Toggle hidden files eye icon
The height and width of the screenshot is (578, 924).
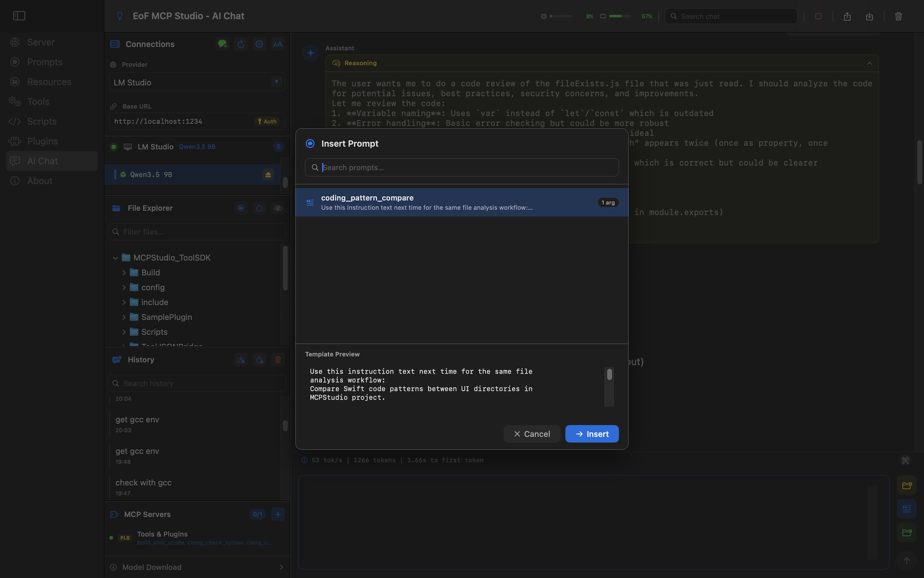coord(278,208)
